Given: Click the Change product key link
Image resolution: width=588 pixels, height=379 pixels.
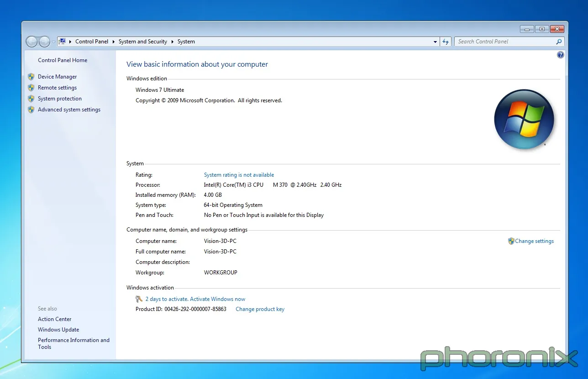Looking at the screenshot, I should tap(260, 309).
